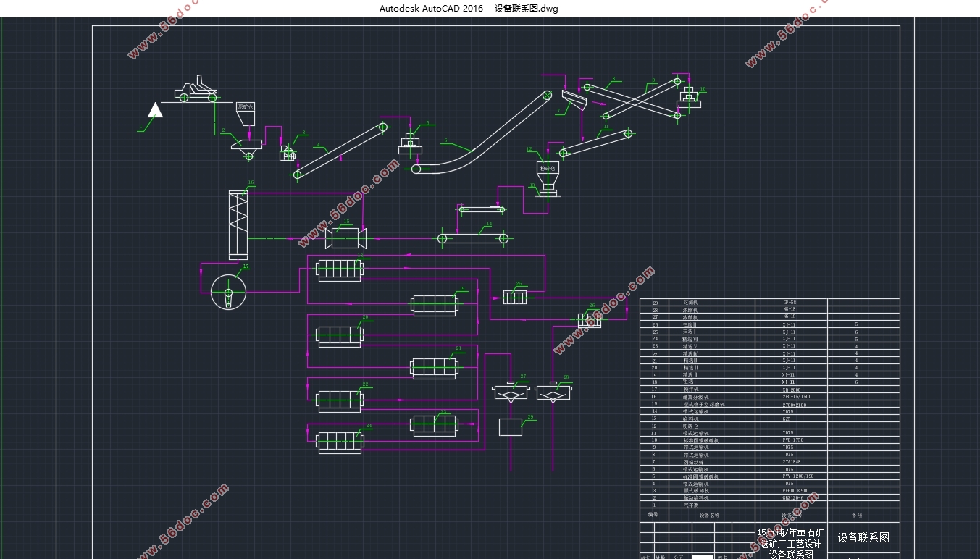This screenshot has height=559, width=980.
Task: Select the belt conveyor labeled 14
Action: (474, 238)
